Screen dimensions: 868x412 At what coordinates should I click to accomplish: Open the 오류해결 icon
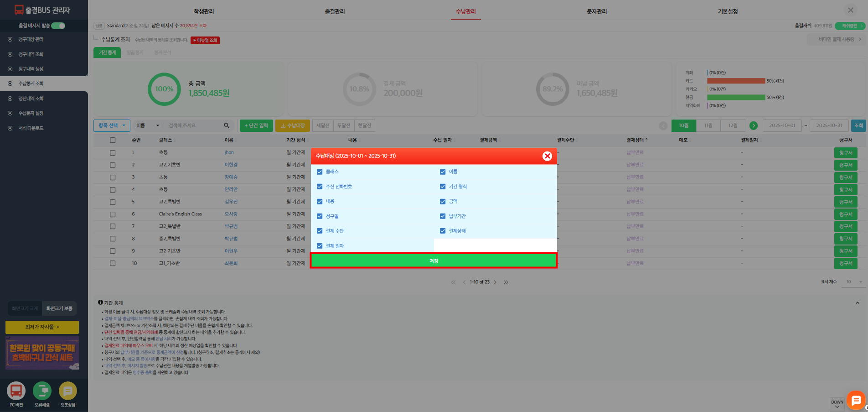(42, 391)
